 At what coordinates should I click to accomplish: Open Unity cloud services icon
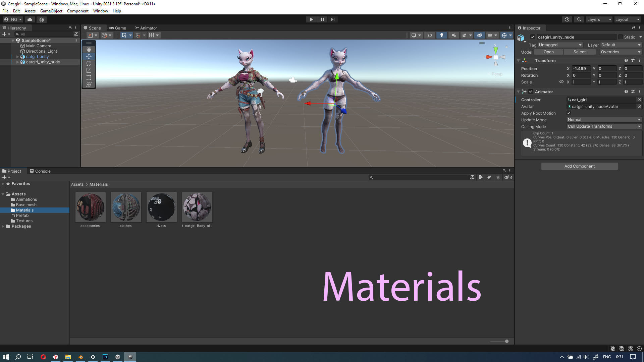[30, 19]
